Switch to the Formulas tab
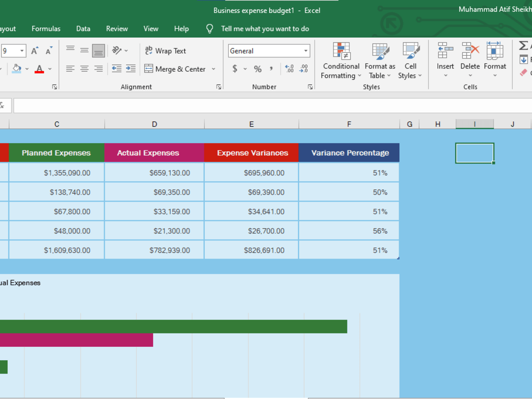The image size is (532, 399). tap(46, 29)
